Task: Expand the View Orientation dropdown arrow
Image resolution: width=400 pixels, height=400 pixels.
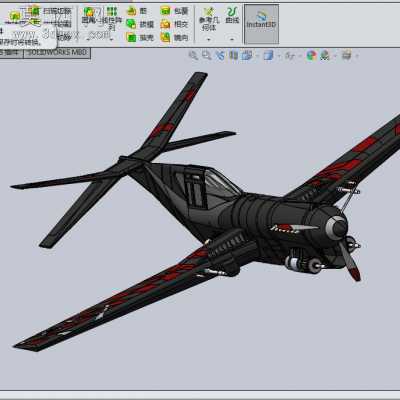Action: (x=257, y=56)
